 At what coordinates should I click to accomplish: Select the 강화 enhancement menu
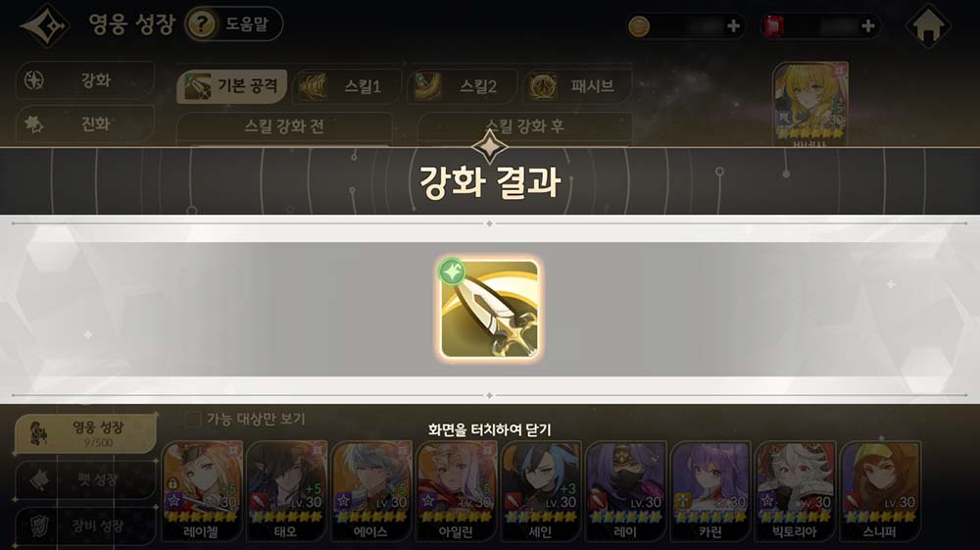(x=85, y=80)
